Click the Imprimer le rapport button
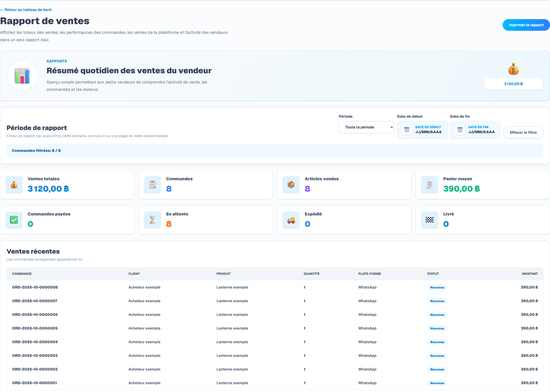 point(526,25)
